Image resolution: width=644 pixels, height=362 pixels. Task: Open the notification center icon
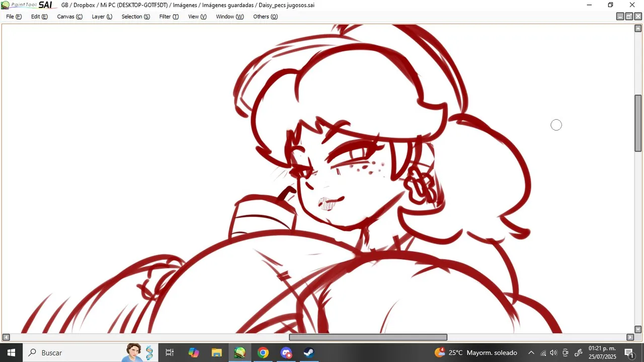click(629, 352)
